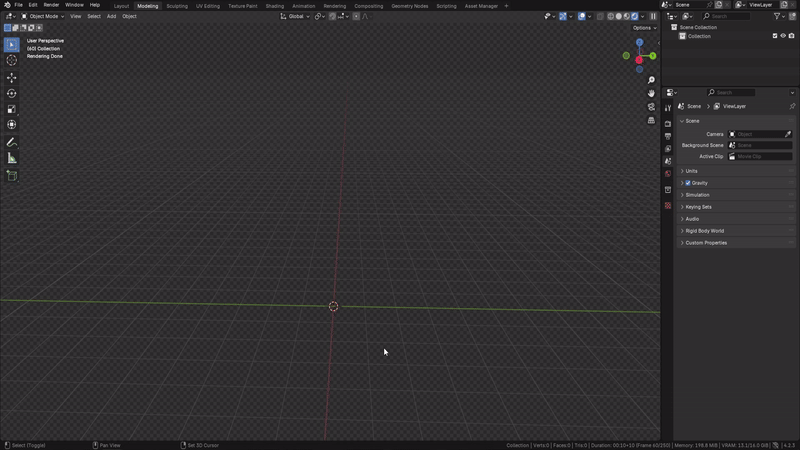Toggle snapping magnet button

point(332,16)
